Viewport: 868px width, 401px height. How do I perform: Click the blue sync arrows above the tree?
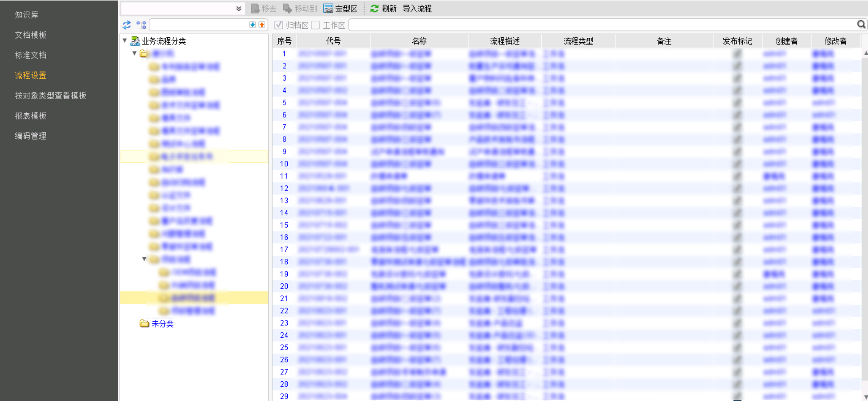tap(127, 25)
